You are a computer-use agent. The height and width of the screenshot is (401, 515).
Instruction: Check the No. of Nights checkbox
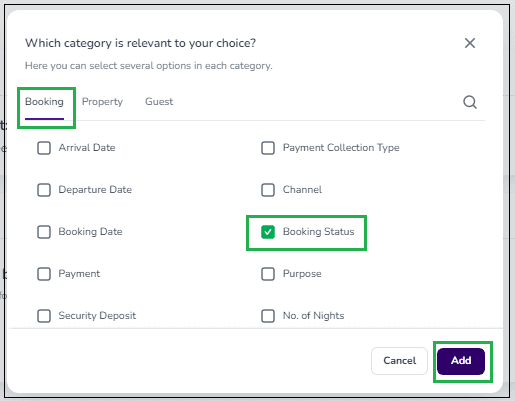pos(268,316)
